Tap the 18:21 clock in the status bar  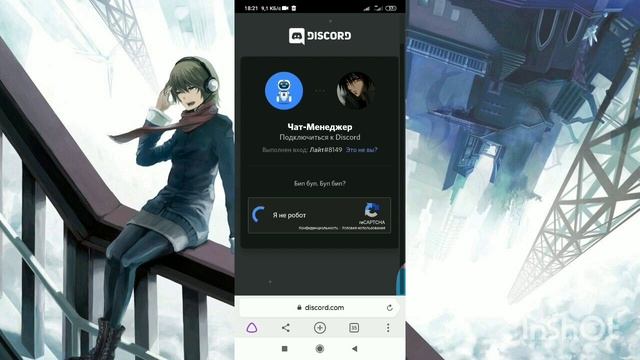(x=251, y=8)
